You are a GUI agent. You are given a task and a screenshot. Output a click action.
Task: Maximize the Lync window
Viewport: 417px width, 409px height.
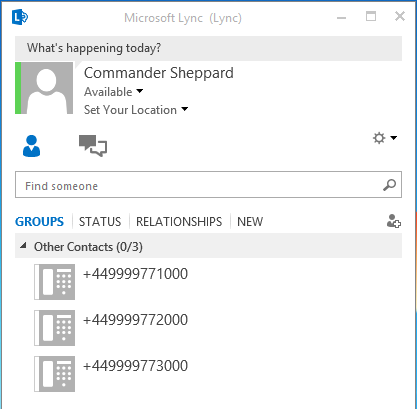click(371, 16)
